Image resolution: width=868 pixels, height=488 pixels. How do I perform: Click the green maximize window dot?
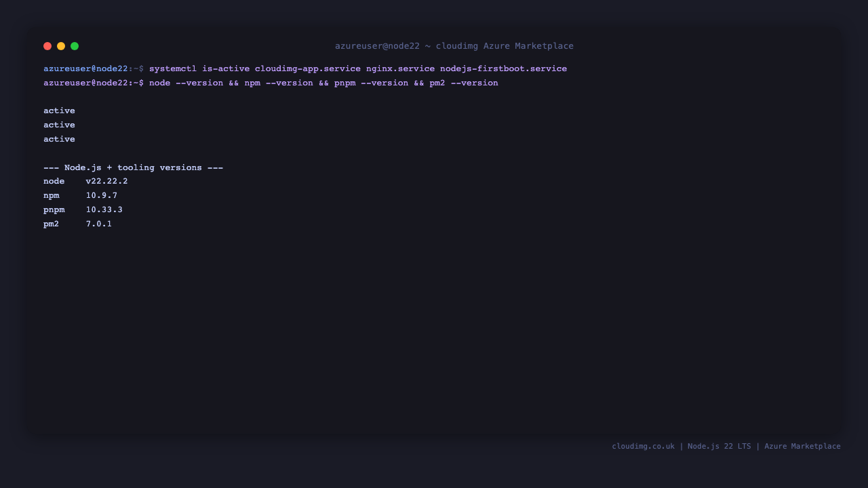coord(75,46)
